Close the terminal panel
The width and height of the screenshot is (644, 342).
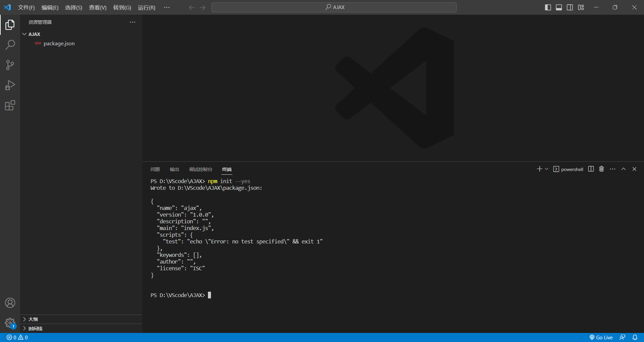(x=634, y=169)
